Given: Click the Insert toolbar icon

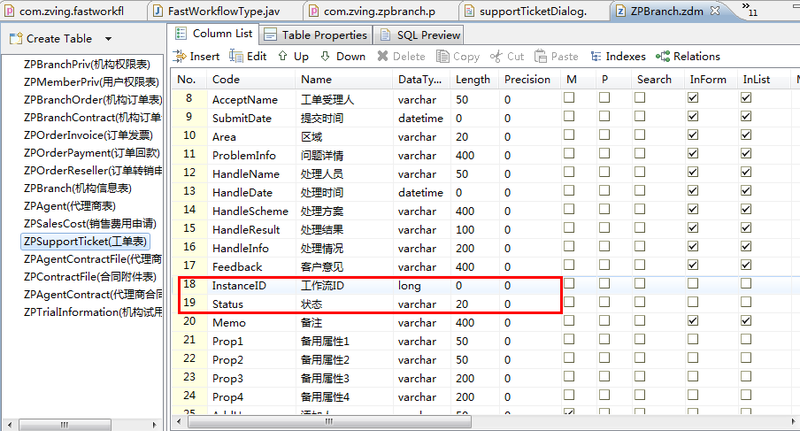Looking at the screenshot, I should click(180, 57).
